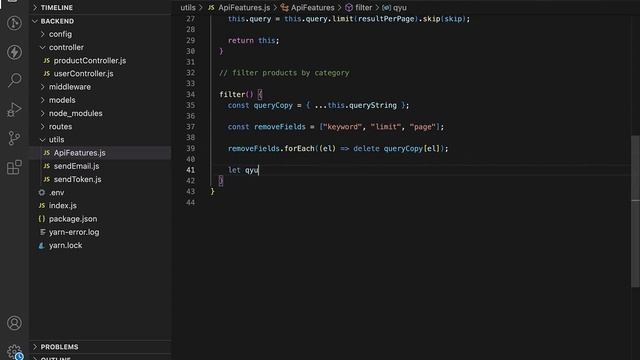Click on 'queryCopy' declaration on line 35
The height and width of the screenshot is (360, 640).
tap(273, 105)
